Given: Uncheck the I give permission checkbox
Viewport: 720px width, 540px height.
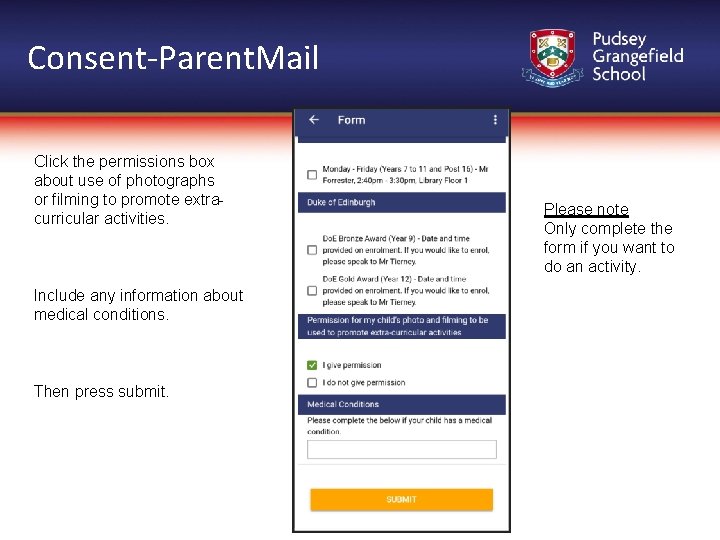Looking at the screenshot, I should (x=312, y=365).
